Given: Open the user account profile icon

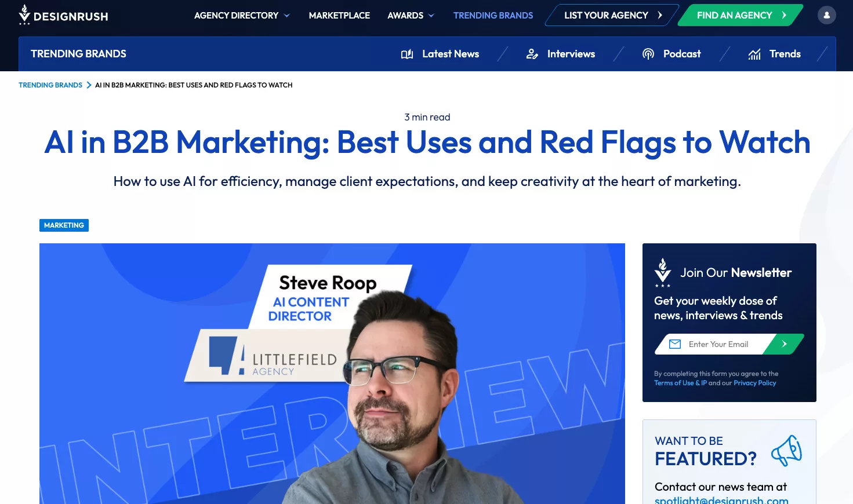Looking at the screenshot, I should click(x=826, y=15).
